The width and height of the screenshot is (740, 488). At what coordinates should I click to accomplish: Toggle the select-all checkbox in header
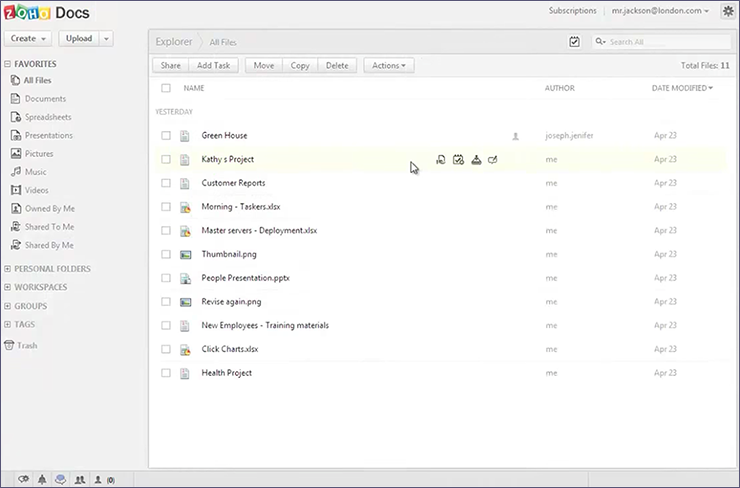point(166,88)
